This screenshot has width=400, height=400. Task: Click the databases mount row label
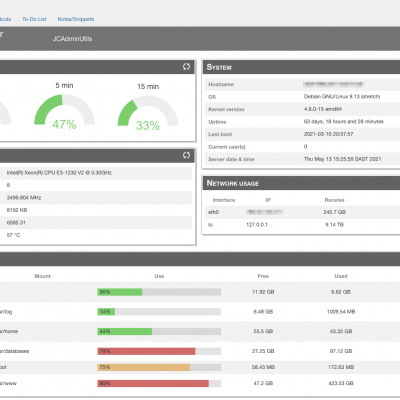tap(15, 351)
